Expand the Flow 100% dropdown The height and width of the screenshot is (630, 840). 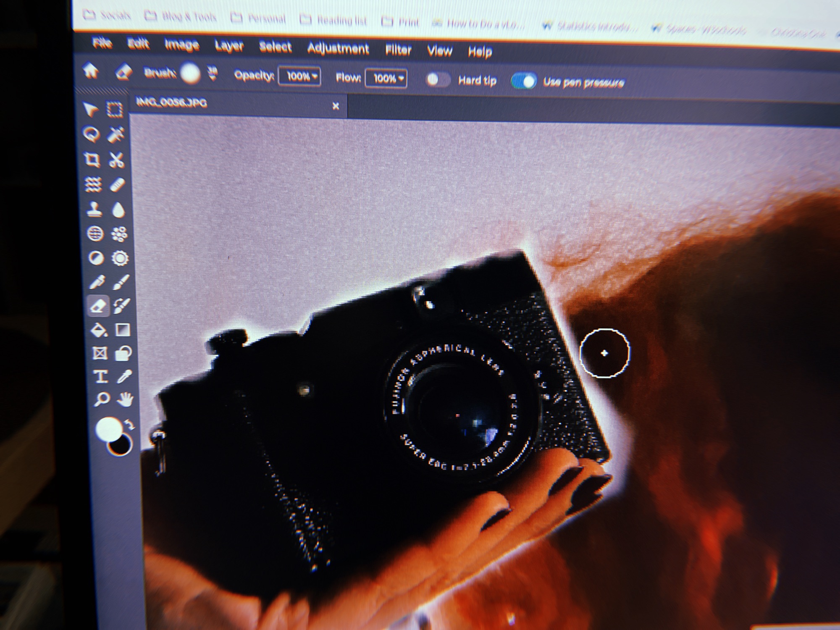[x=386, y=78]
